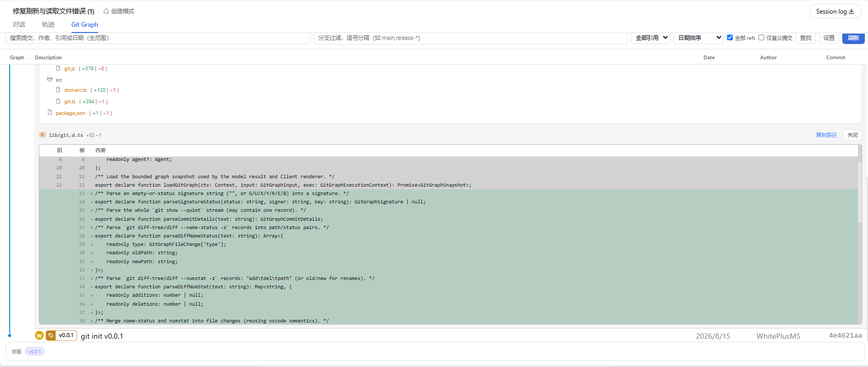
Task: Click the package.json file icon
Action: pyautogui.click(x=50, y=112)
